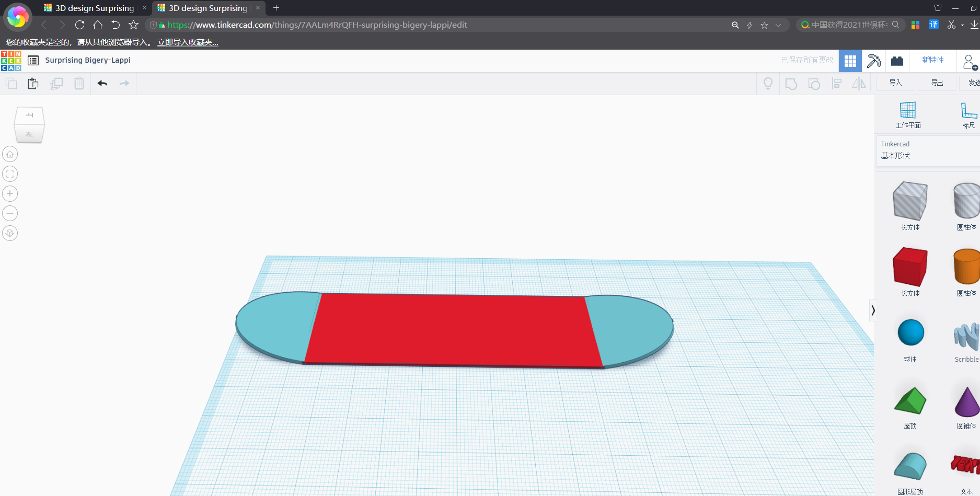
Task: Click the Duplicate and repeat icon
Action: tap(56, 84)
